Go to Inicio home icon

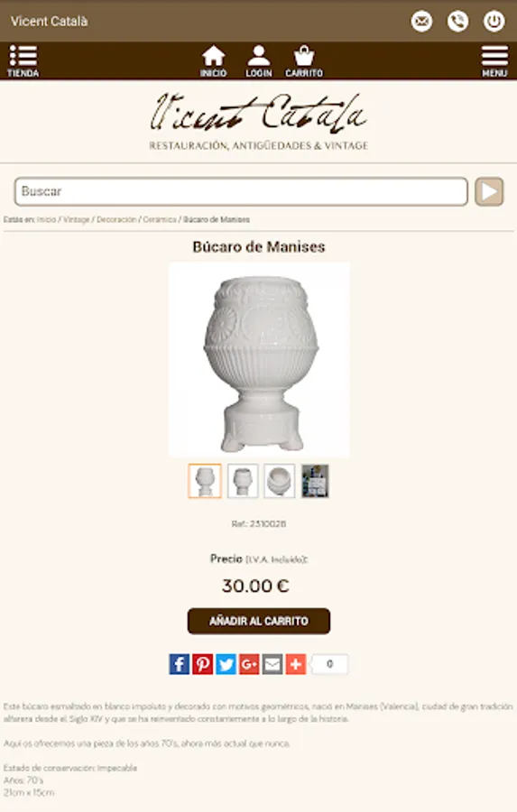(x=214, y=61)
